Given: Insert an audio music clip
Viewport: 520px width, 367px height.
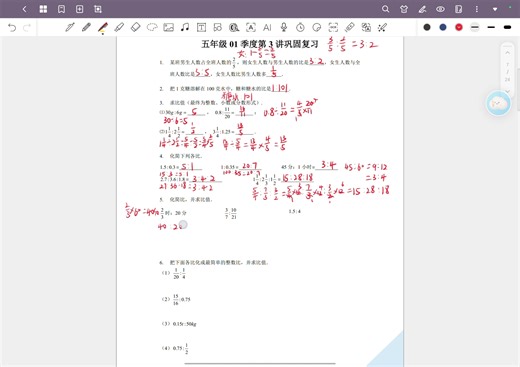Looking at the screenshot, I should point(185,27).
